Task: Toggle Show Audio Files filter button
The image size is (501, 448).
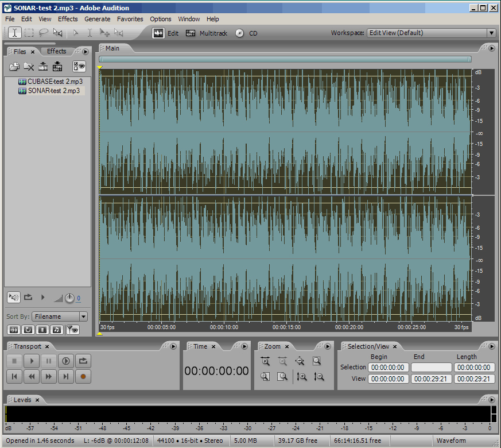Action: coord(14,330)
